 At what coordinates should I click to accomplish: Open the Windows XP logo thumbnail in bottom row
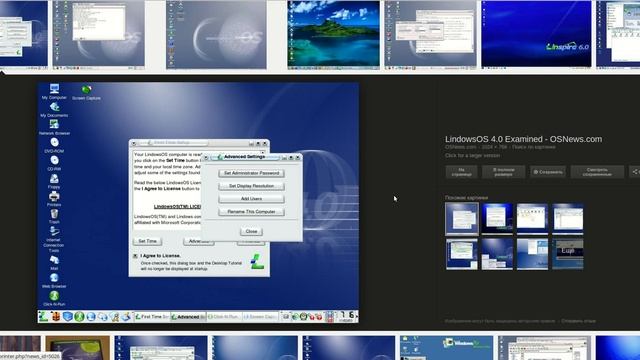[447, 348]
